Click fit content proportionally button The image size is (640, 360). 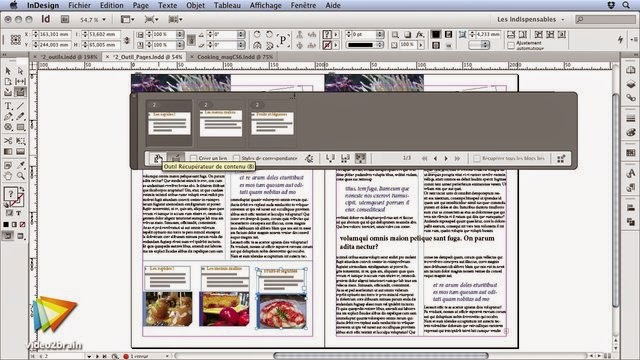[522, 35]
